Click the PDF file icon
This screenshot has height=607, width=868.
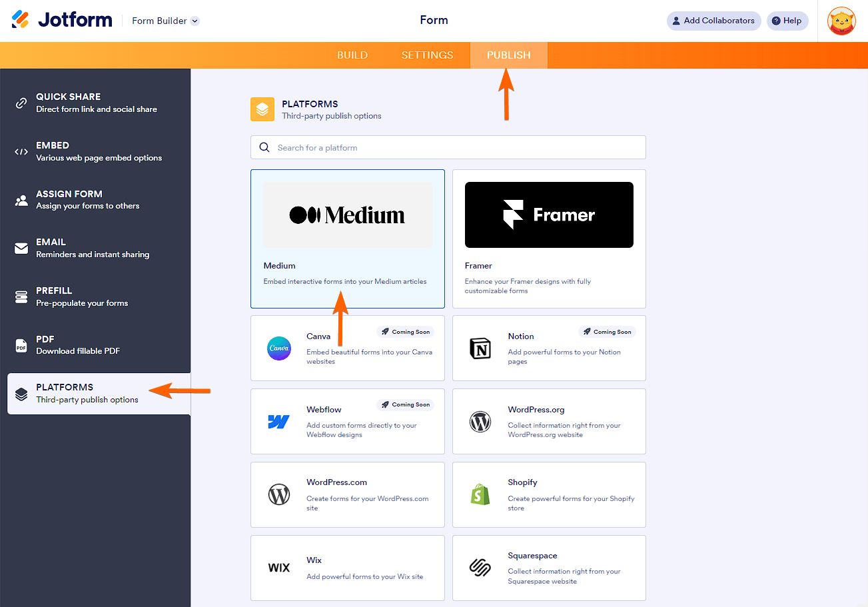coord(21,346)
